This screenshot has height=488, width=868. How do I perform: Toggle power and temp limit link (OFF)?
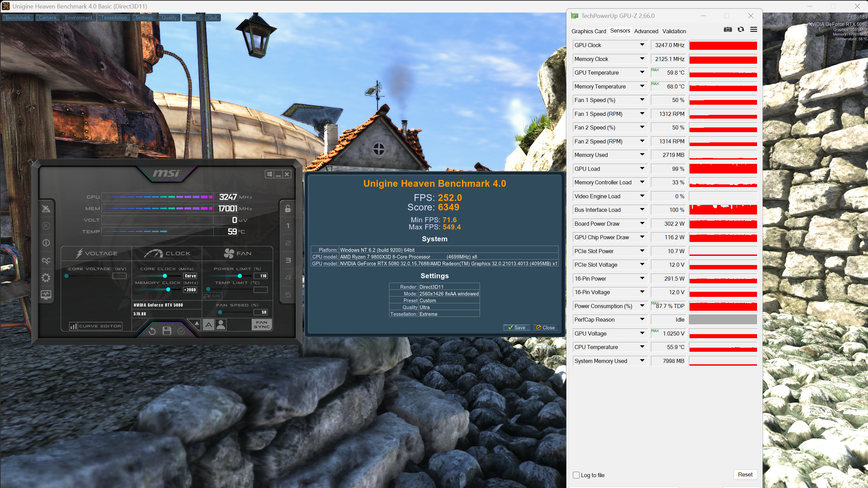coord(212,296)
